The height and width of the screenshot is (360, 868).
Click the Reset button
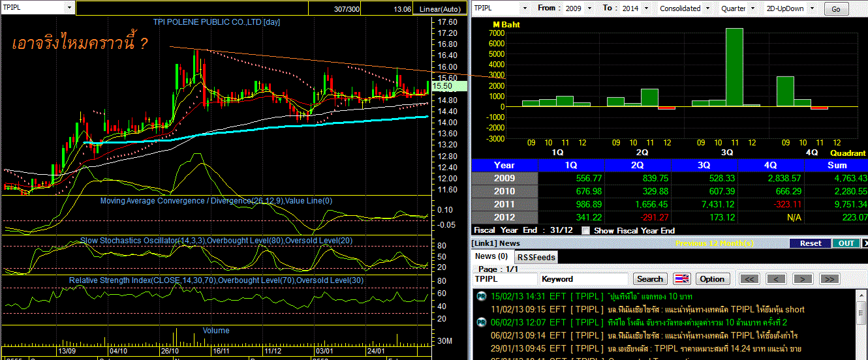[x=810, y=243]
